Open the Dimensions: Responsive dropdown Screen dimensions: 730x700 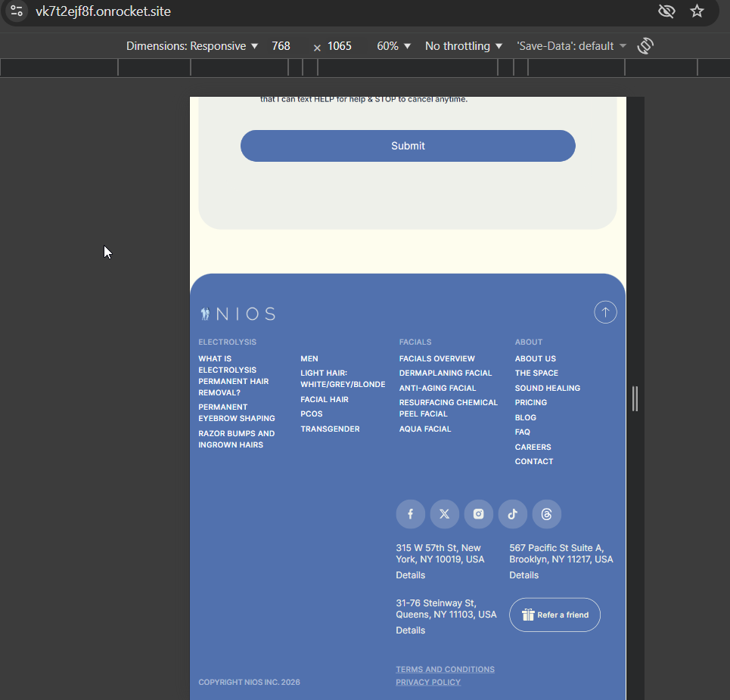(192, 46)
